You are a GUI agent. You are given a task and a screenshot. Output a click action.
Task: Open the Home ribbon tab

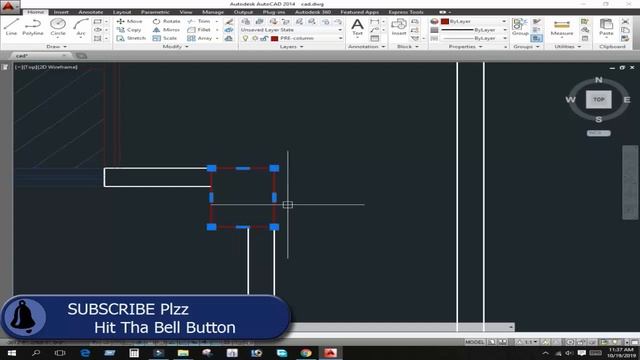tap(36, 12)
